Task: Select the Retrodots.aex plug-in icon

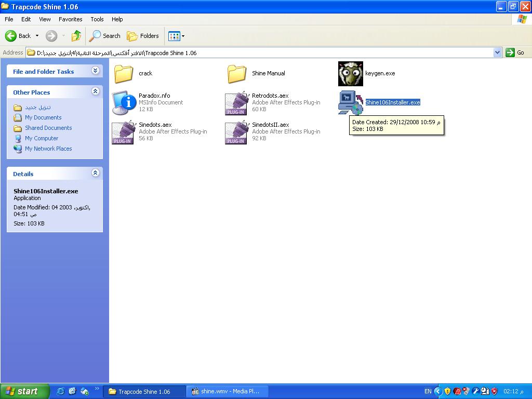Action: [237, 103]
